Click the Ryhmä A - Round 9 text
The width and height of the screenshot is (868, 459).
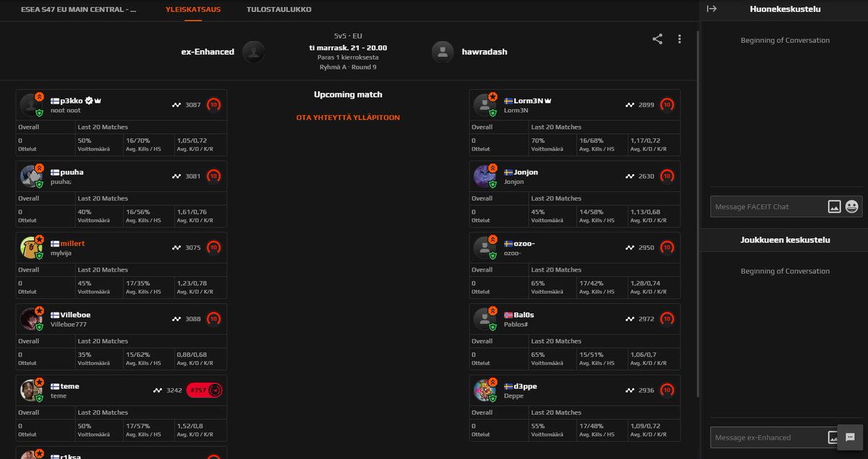tap(348, 67)
